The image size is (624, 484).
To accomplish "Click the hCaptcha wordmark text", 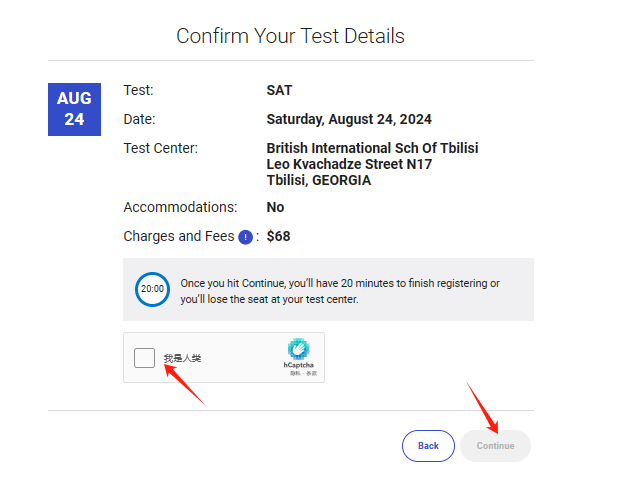I will coord(298,365).
